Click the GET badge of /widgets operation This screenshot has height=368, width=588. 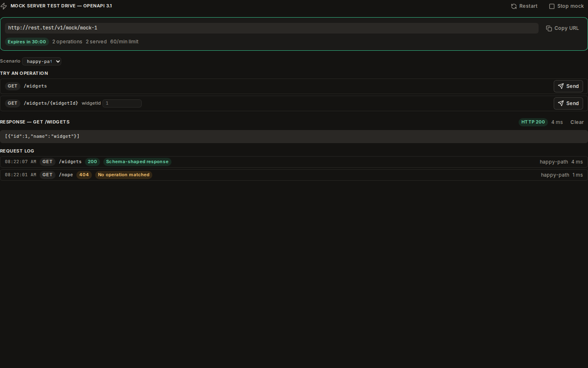click(13, 86)
